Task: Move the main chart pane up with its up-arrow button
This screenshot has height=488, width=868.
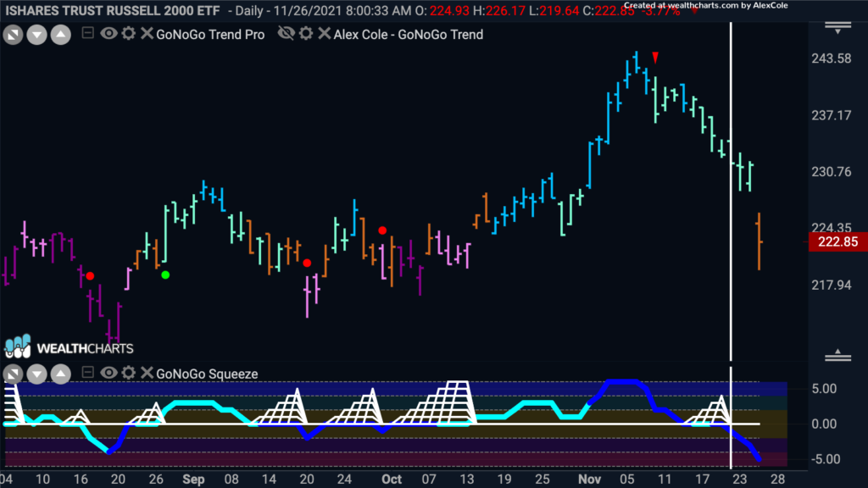Action: [x=61, y=36]
